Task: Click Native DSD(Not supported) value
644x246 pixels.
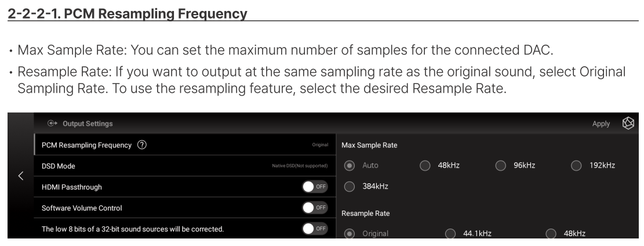Action: click(300, 166)
